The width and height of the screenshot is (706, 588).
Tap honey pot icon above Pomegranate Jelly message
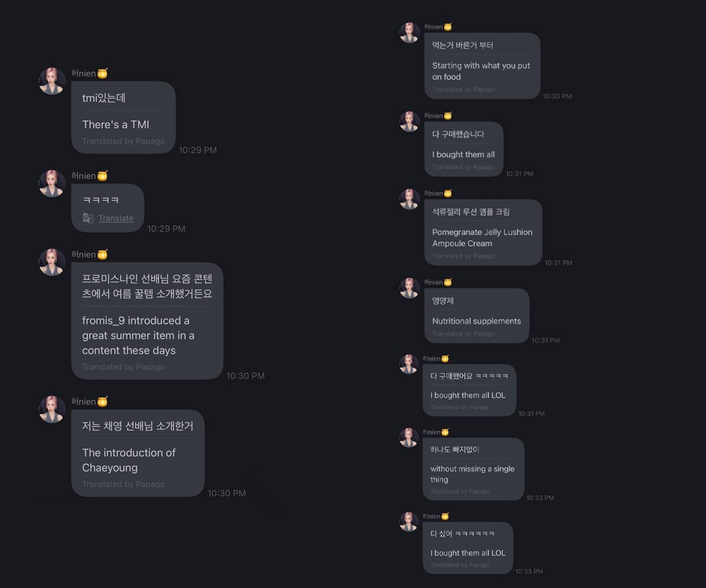448,193
